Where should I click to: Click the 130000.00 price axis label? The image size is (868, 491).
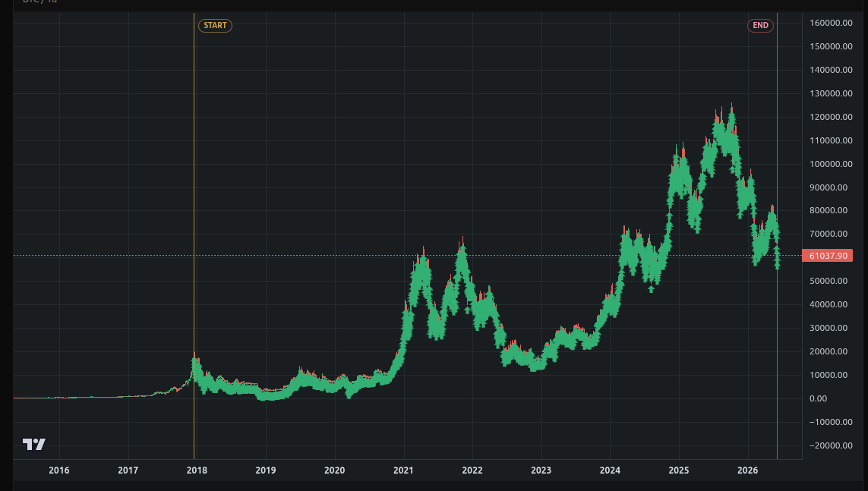(831, 93)
